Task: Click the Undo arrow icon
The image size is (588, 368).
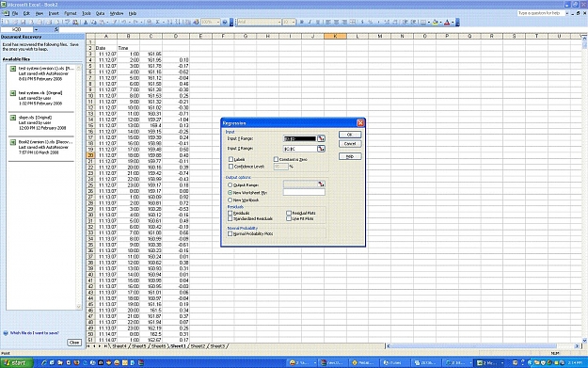Action: tap(124, 22)
